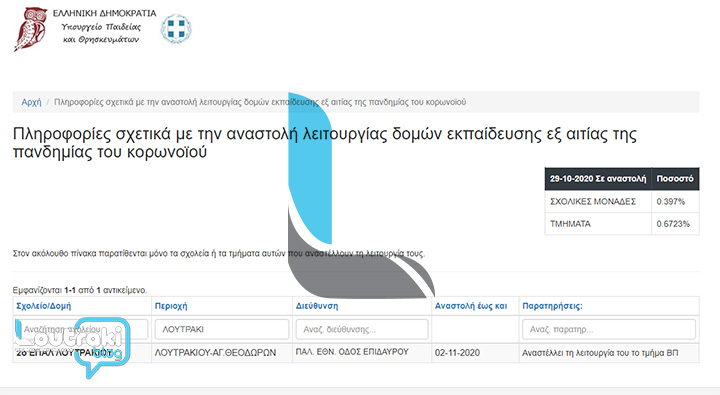Click the Εμφανίζονται 1-1 από 1 summary

[x=80, y=290]
